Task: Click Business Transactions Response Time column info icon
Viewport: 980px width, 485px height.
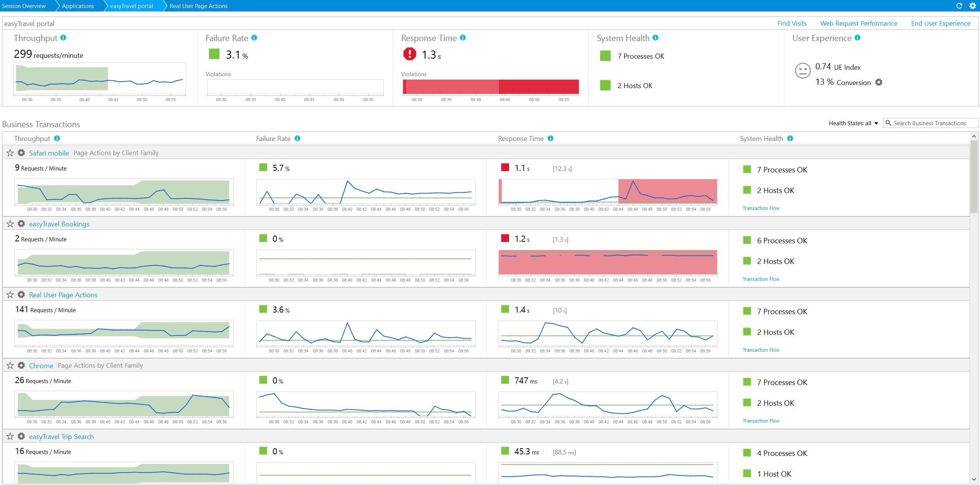Action: click(550, 138)
